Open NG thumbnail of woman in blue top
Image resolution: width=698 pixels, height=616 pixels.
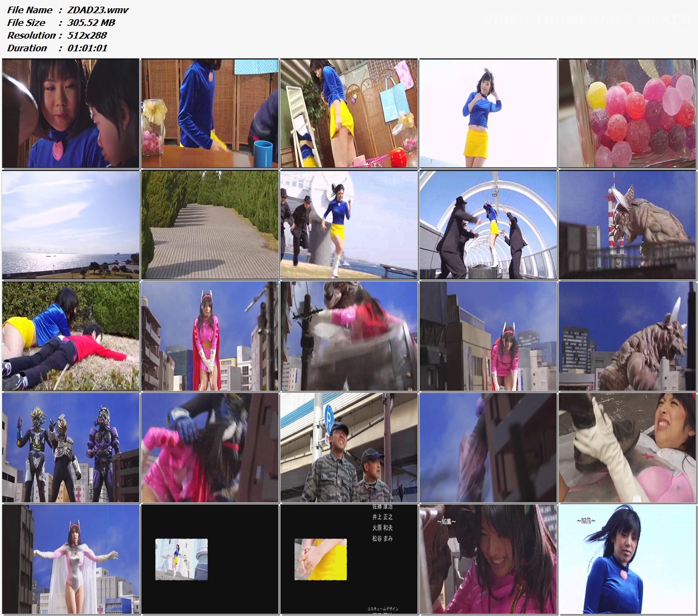tap(627, 559)
